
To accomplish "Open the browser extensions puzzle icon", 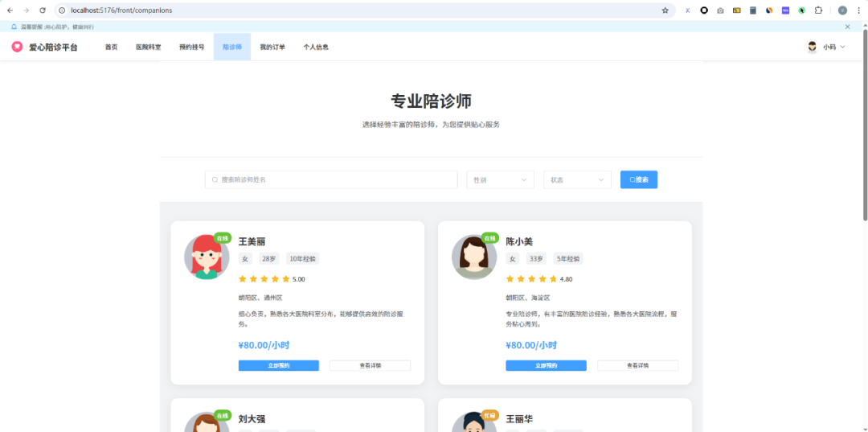I will pyautogui.click(x=819, y=10).
